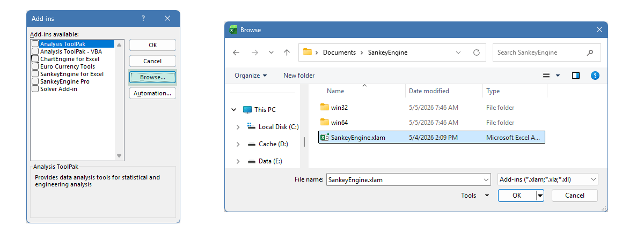Click the win64 folder icon
The width and height of the screenshot is (644, 233).
point(324,122)
